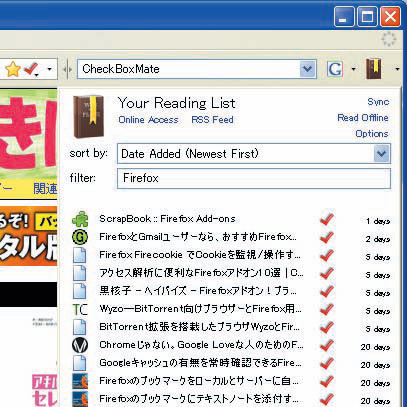Click the reading list book toolbar icon
The height and width of the screenshot is (407, 407).
tap(374, 69)
